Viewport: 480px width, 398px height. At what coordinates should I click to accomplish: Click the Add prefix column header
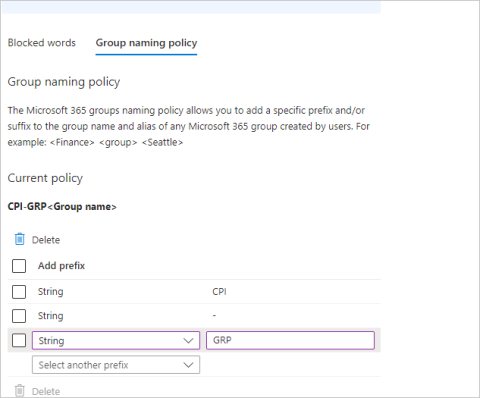[61, 266]
